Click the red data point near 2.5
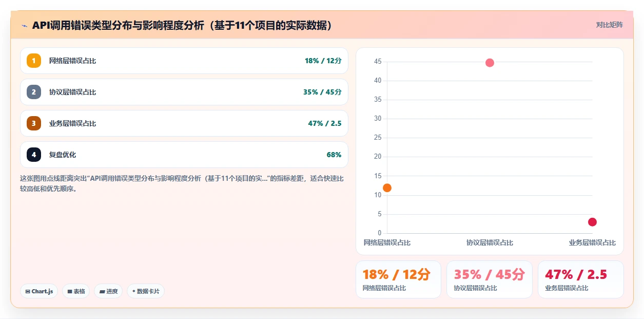 pos(592,222)
